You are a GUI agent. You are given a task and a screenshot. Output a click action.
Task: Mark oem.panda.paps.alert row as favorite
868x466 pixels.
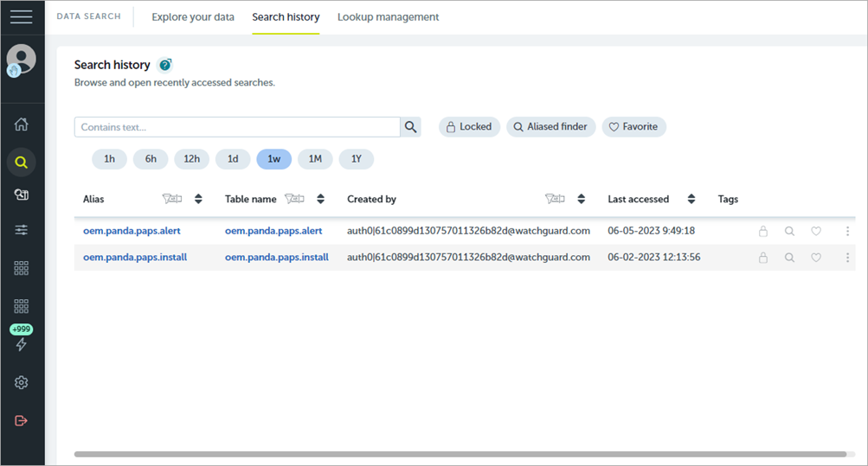pyautogui.click(x=815, y=232)
